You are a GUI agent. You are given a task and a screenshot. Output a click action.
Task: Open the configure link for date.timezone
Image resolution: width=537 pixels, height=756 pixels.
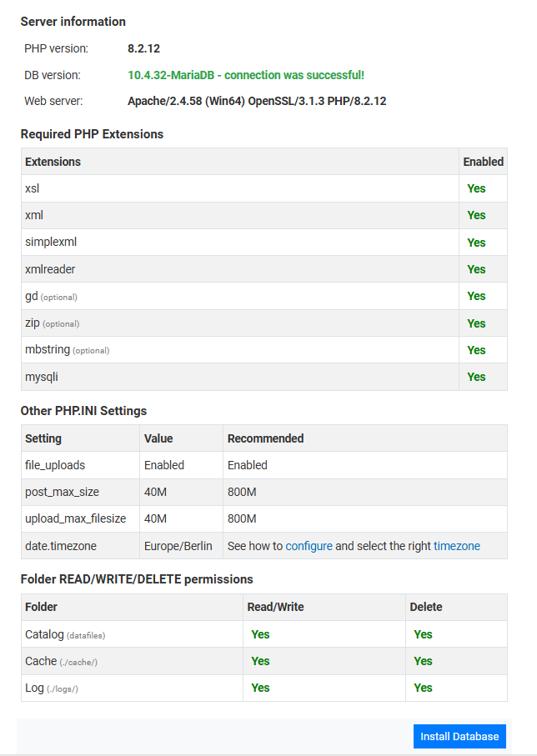tap(309, 546)
